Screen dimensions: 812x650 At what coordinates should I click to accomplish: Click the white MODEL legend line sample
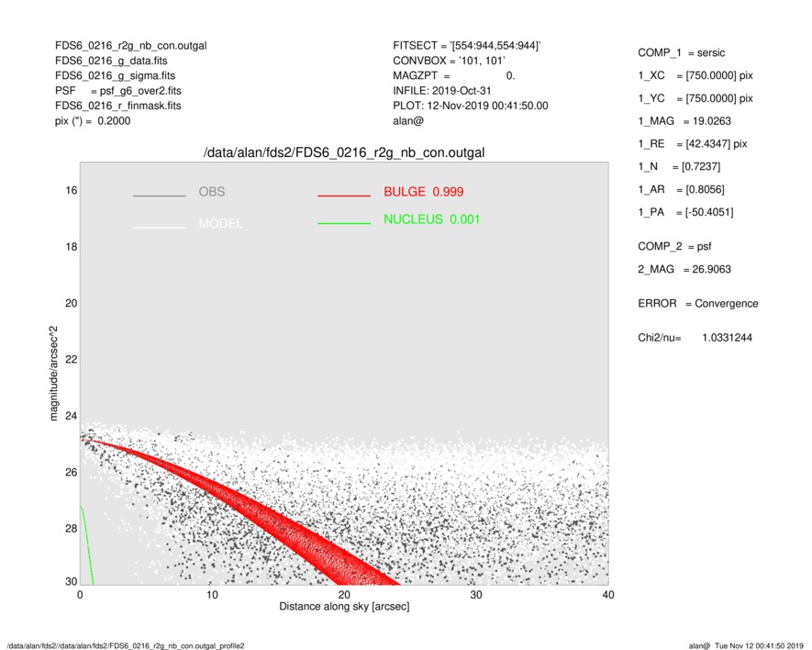(159, 228)
